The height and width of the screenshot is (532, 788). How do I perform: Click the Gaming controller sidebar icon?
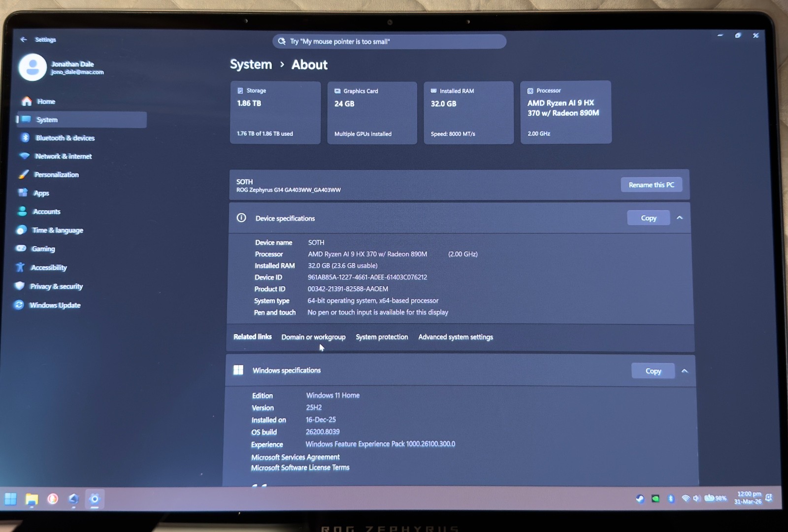tap(21, 248)
